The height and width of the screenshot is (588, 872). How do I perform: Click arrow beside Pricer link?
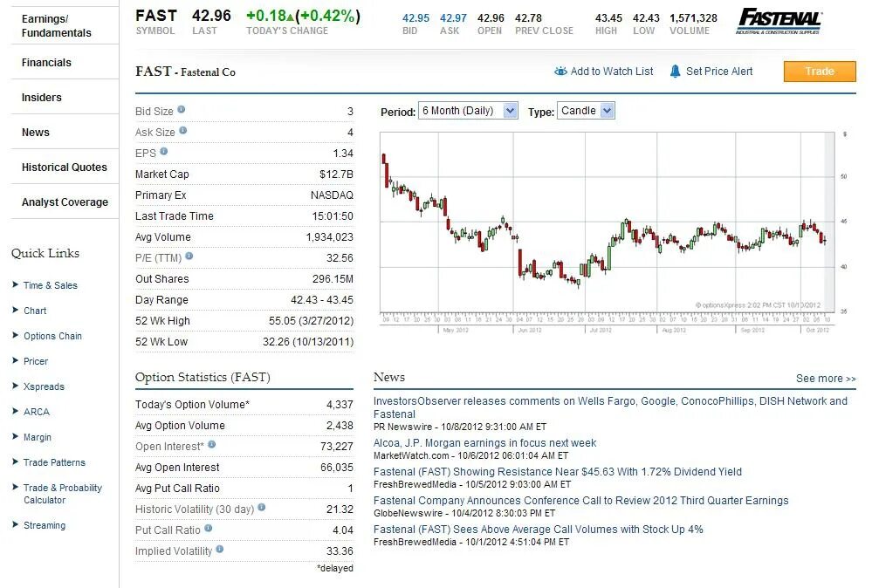pyautogui.click(x=16, y=360)
